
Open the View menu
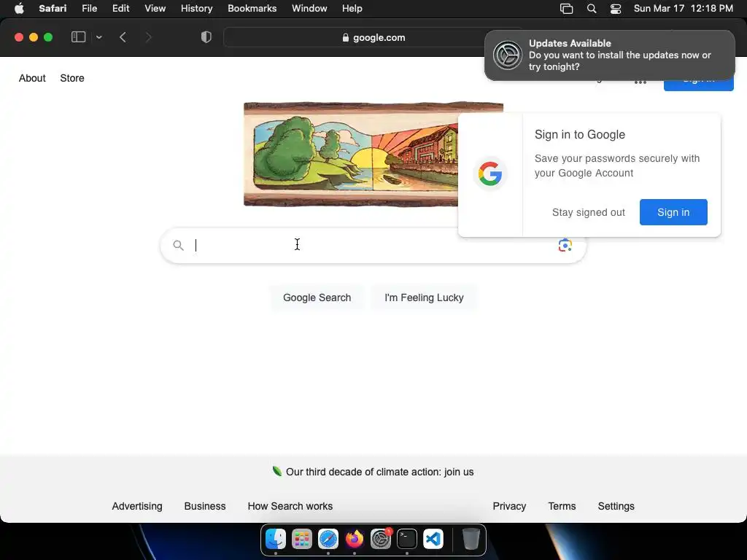point(155,9)
